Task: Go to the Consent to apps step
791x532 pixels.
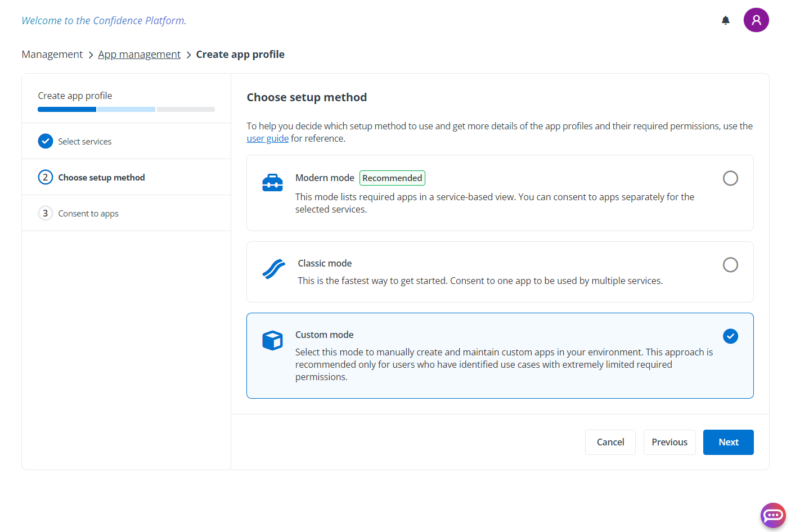Action: coord(88,214)
